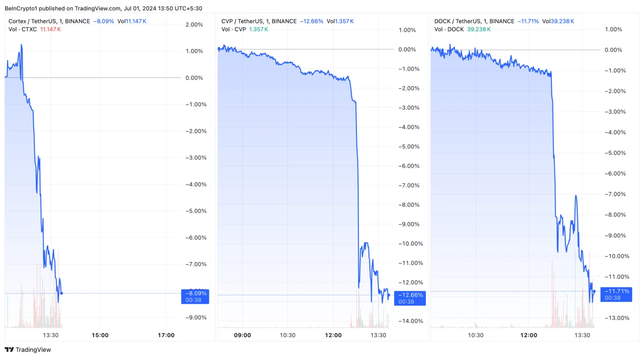The height and width of the screenshot is (358, 644).
Task: Select the Vol · CTXC indicator label
Action: coord(23,29)
